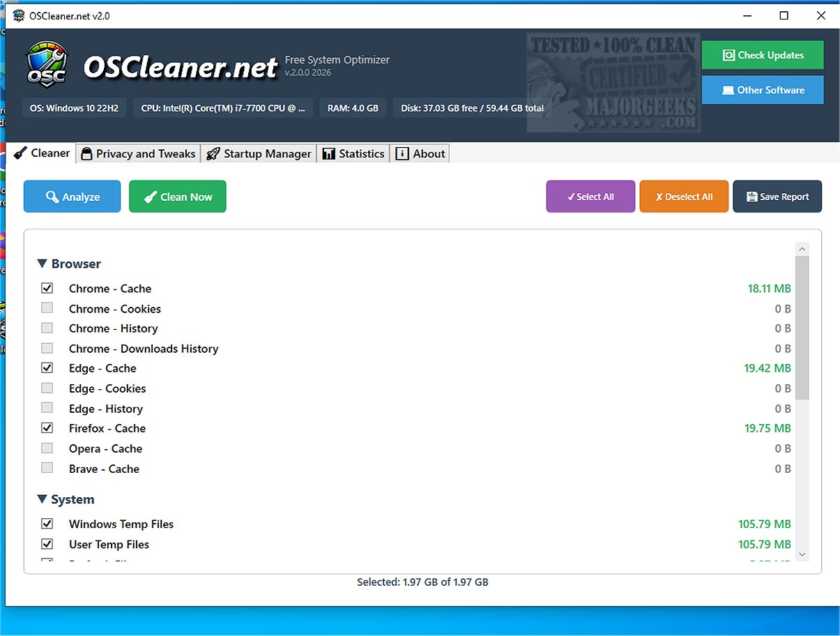The height and width of the screenshot is (636, 840).
Task: Click the laptop icon in Other Software
Action: pos(728,90)
